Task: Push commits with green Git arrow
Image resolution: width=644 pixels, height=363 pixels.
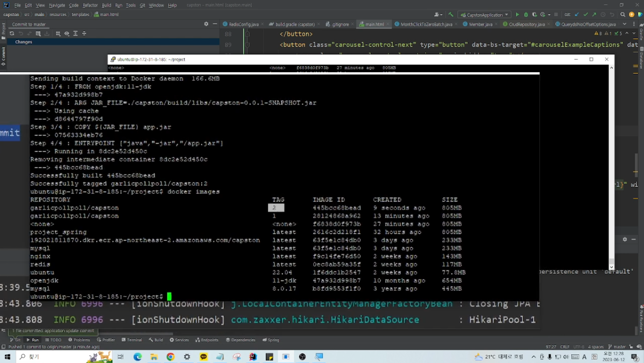Action: pyautogui.click(x=594, y=15)
